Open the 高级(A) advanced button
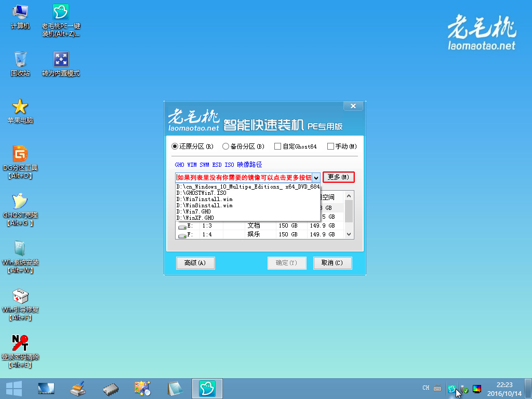Screen dimensions: 532x399 (x=195, y=262)
